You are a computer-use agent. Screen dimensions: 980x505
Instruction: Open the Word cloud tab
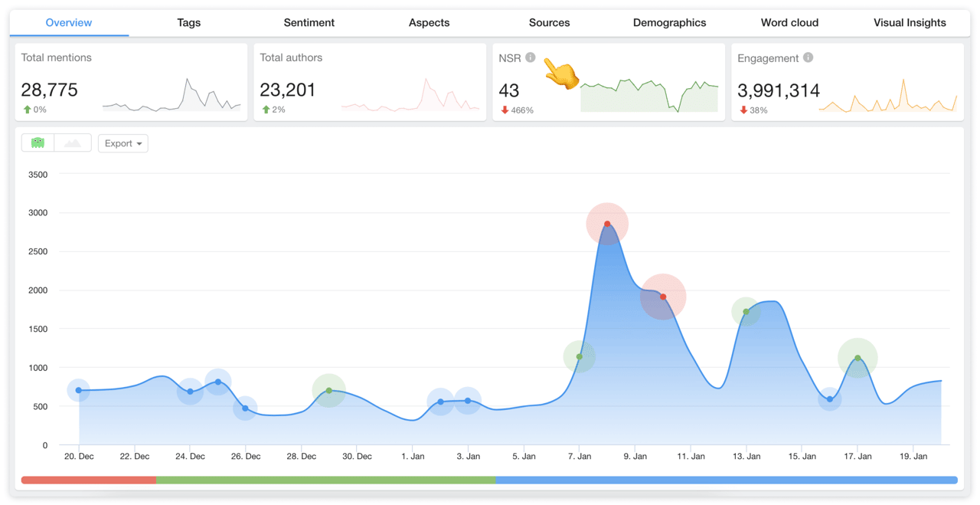coord(789,22)
